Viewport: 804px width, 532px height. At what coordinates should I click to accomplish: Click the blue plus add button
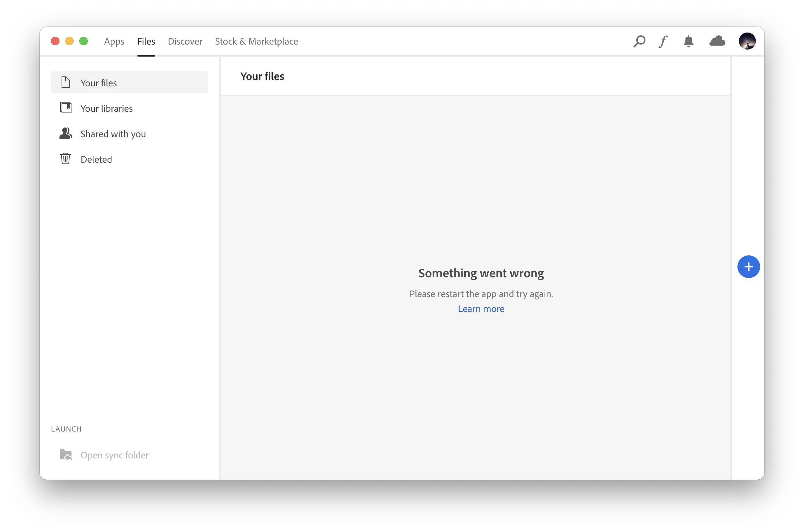(x=748, y=267)
